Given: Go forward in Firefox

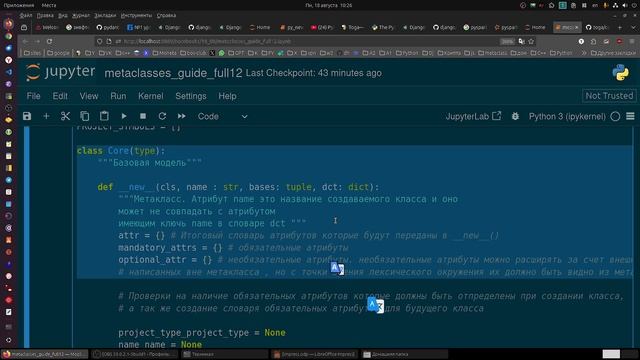Looking at the screenshot, I should 37,41.
